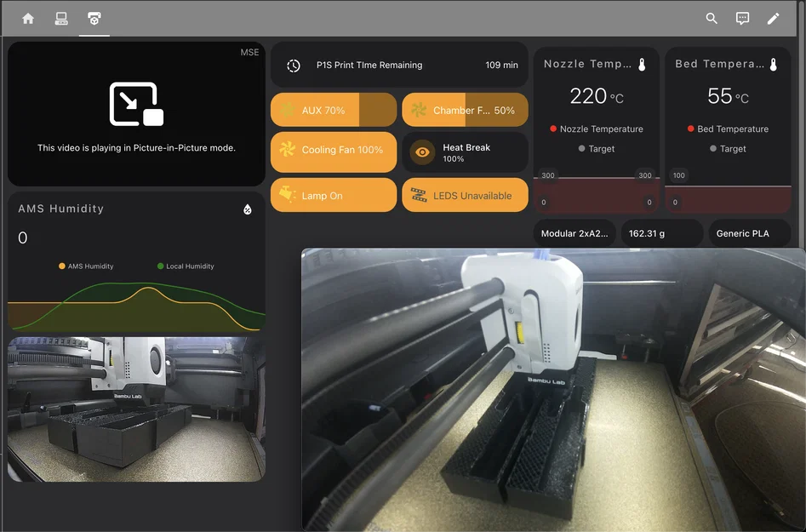Toggle the Cooling Fan 100% button
Screen dimensions: 806x532
click(334, 152)
